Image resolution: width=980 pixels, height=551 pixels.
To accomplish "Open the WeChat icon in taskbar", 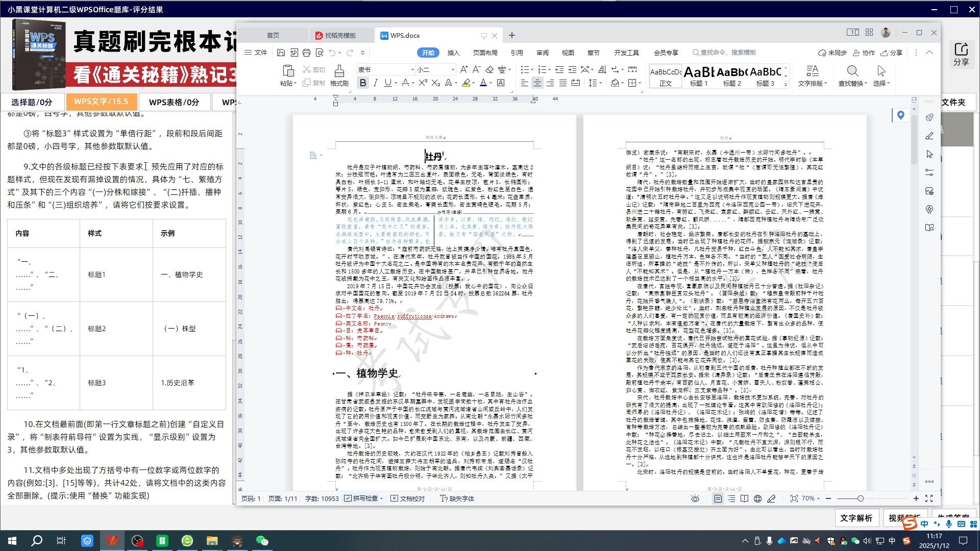I will point(262,541).
